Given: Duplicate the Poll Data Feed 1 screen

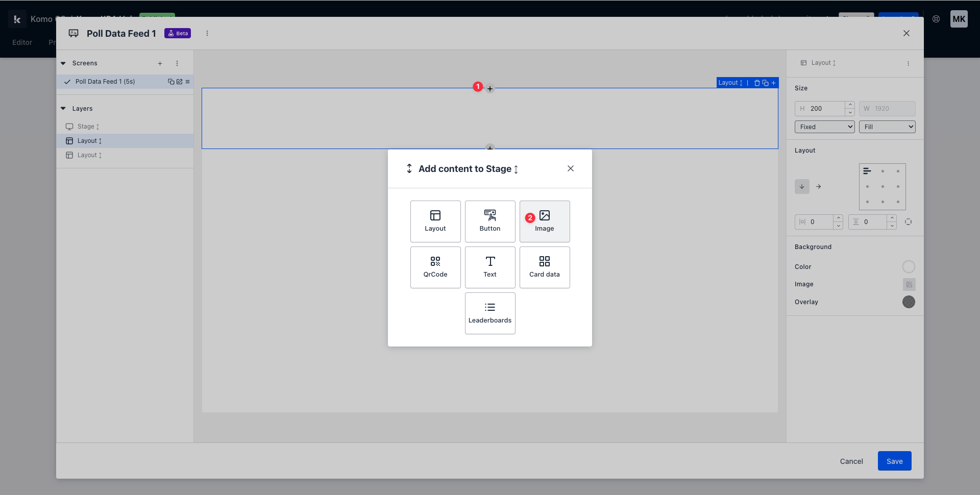Looking at the screenshot, I should [171, 82].
